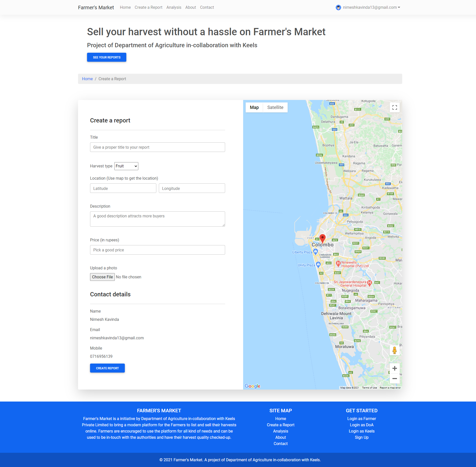476x467 pixels.
Task: Click Analysis in footer site map
Action: click(281, 431)
